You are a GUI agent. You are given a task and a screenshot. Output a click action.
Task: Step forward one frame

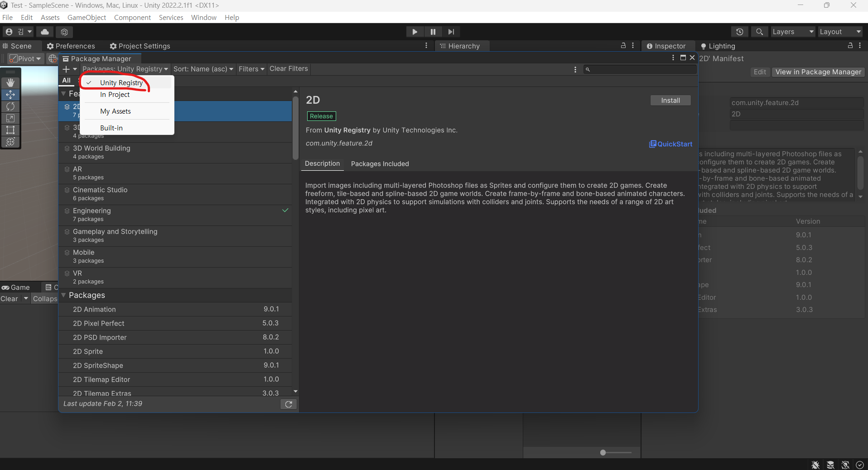(x=451, y=32)
